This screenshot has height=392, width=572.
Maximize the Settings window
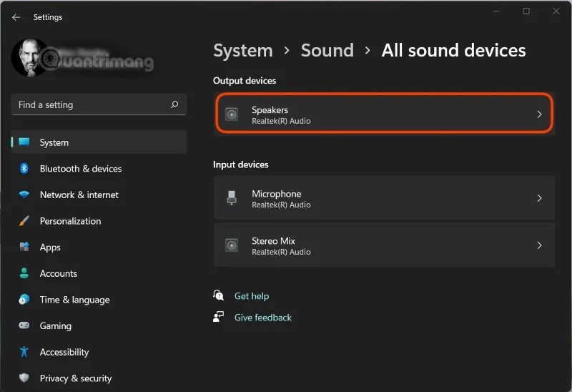point(526,11)
